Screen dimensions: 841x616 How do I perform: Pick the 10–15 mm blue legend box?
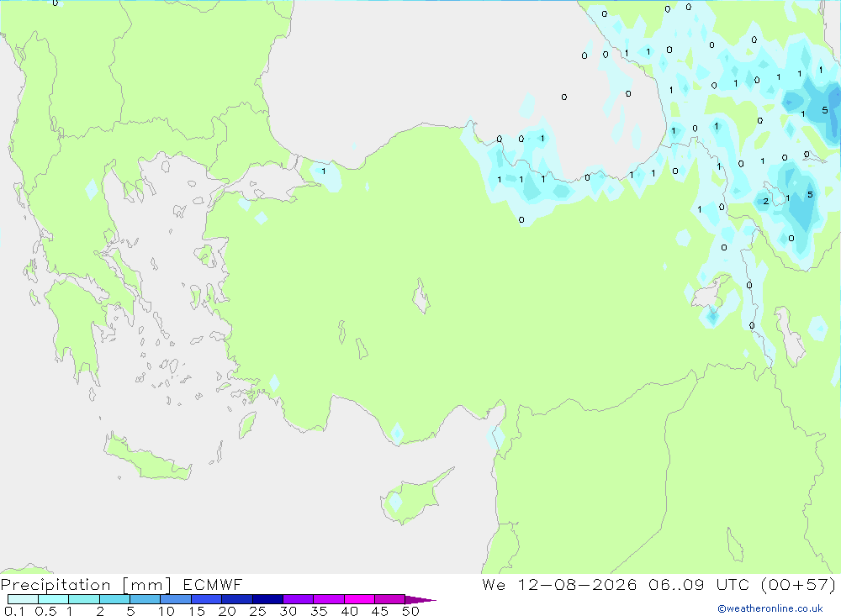point(176,599)
